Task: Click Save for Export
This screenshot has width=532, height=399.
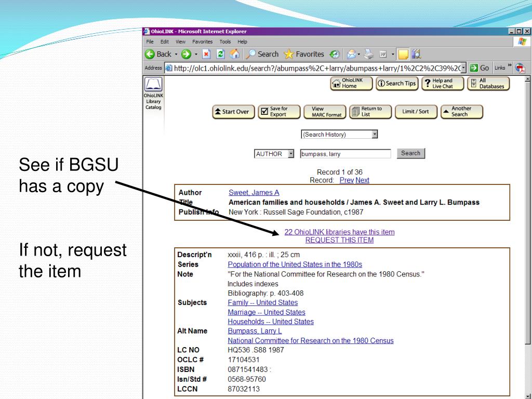Action: pyautogui.click(x=279, y=112)
